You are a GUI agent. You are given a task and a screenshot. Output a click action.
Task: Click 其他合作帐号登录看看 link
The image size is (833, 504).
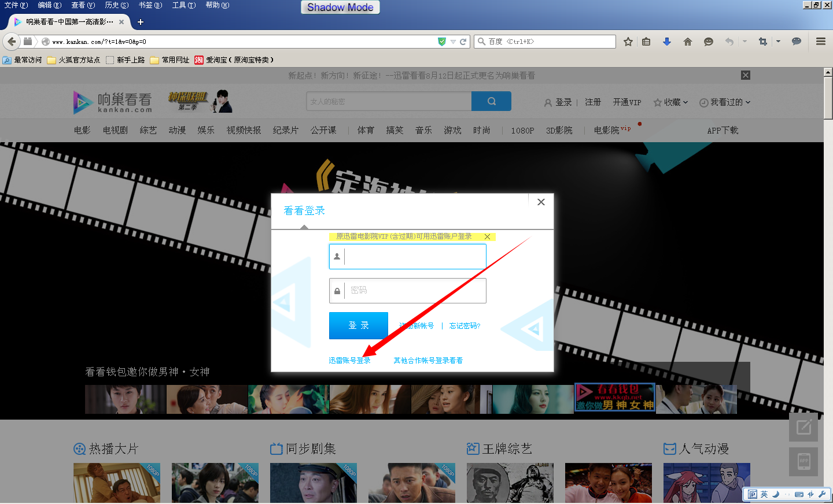pyautogui.click(x=428, y=361)
